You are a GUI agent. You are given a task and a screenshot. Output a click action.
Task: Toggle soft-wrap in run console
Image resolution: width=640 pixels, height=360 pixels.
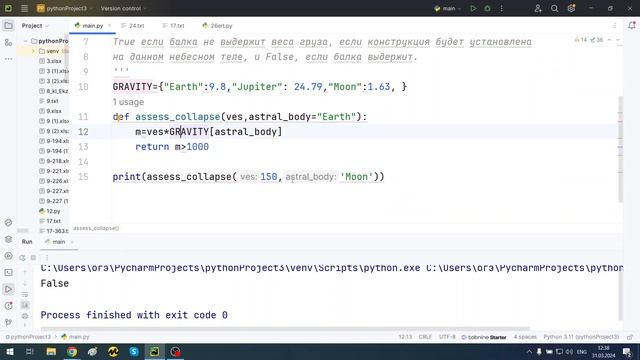tap(25, 295)
